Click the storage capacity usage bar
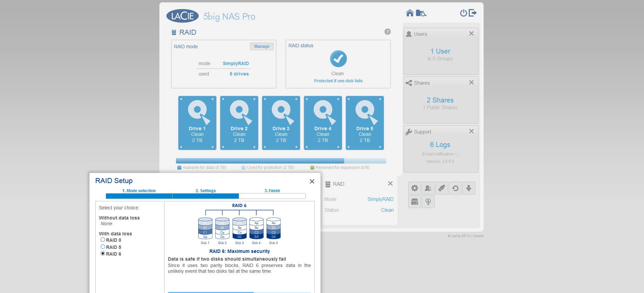This screenshot has height=293, width=644. coord(281,161)
